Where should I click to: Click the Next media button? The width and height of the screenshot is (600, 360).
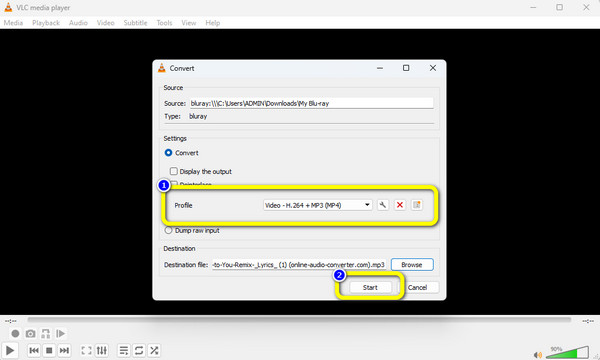(64, 350)
